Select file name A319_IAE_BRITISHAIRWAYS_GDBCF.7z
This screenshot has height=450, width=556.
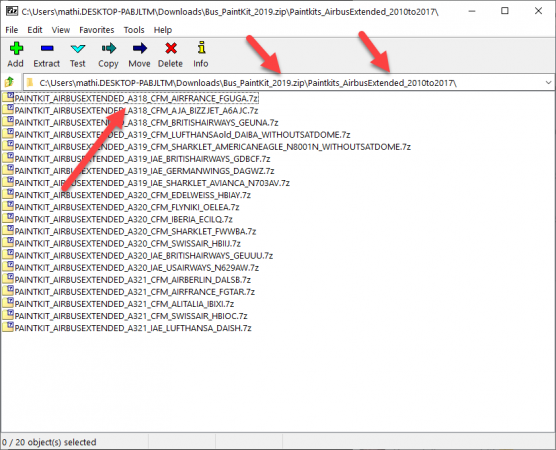point(142,159)
